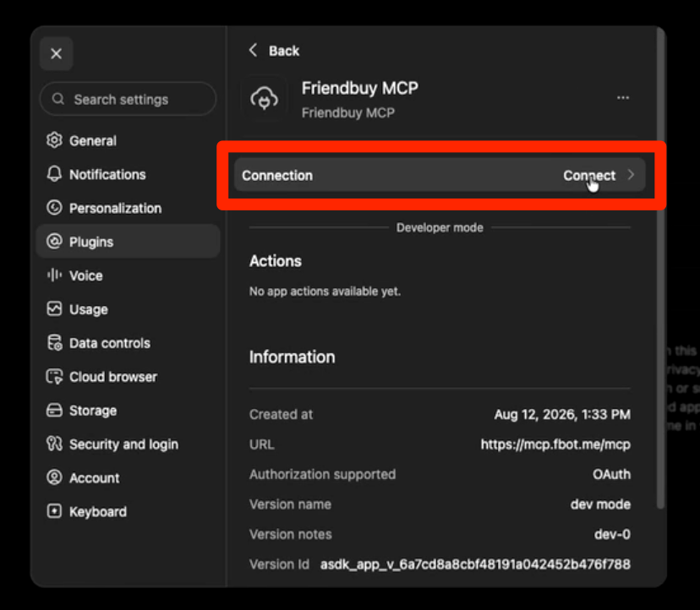This screenshot has width=700, height=610.
Task: Click the Storage drive icon
Action: pos(54,410)
